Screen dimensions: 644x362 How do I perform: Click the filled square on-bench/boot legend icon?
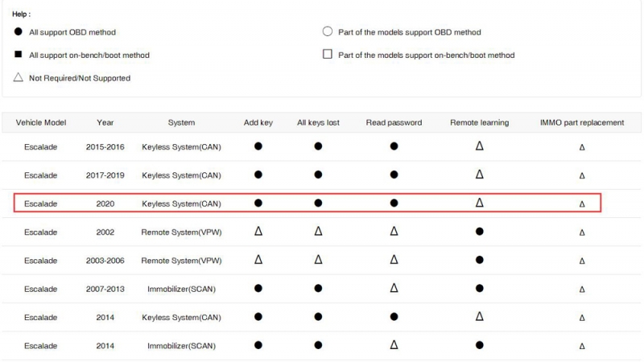click(x=18, y=54)
